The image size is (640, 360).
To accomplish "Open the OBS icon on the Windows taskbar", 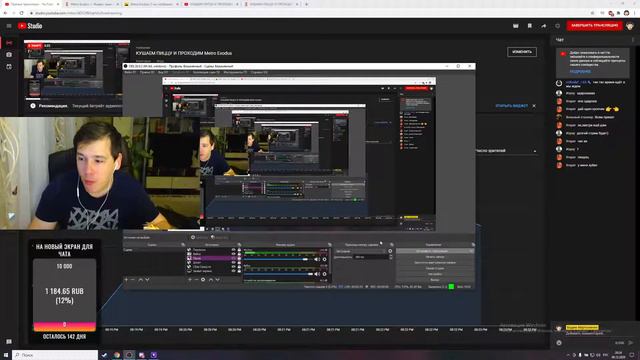I will click(129, 355).
